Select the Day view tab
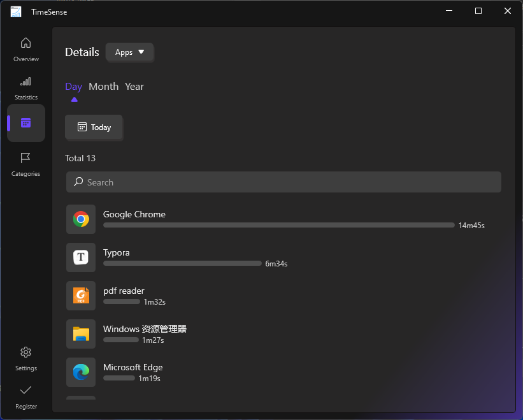 73,86
